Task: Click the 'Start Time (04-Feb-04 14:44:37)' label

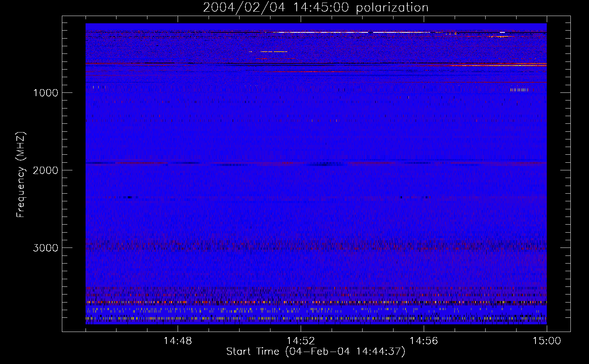Action: point(316,352)
